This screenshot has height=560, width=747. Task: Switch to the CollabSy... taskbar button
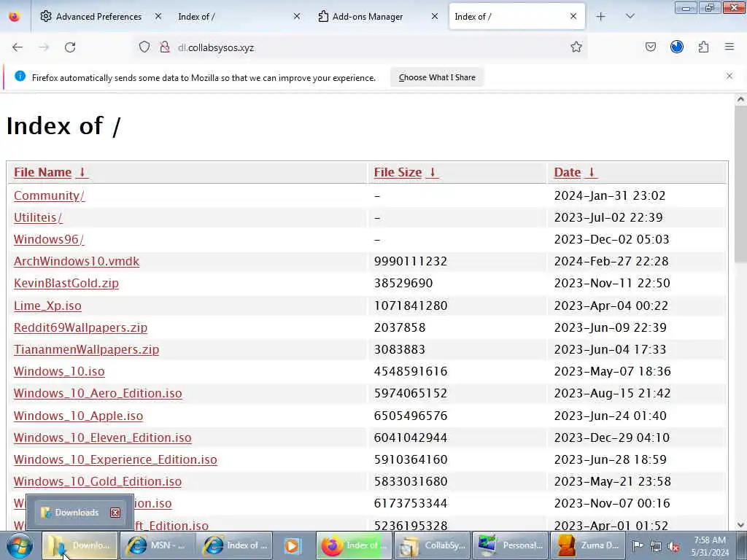click(x=431, y=545)
